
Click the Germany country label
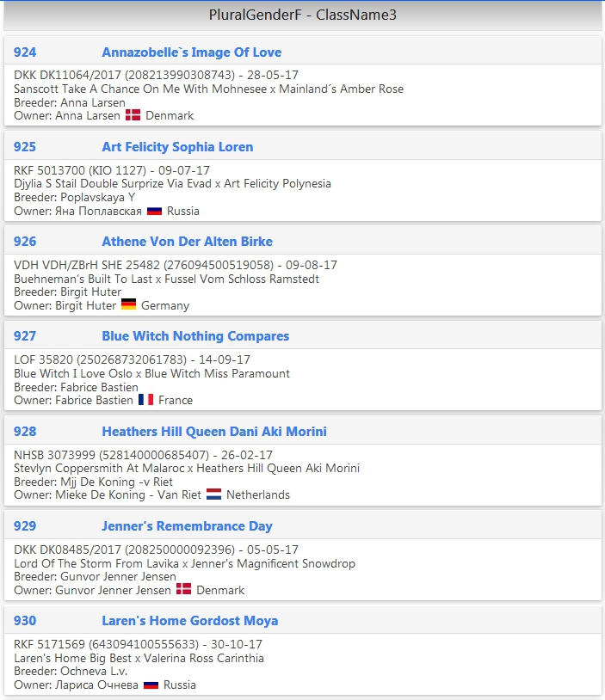point(165,305)
